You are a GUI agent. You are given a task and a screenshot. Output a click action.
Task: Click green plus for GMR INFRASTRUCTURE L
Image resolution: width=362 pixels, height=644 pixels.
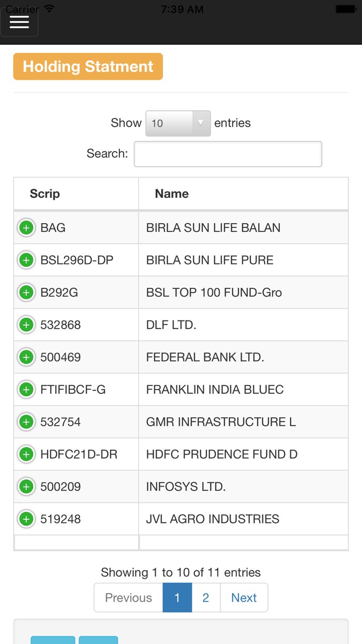coord(26,421)
